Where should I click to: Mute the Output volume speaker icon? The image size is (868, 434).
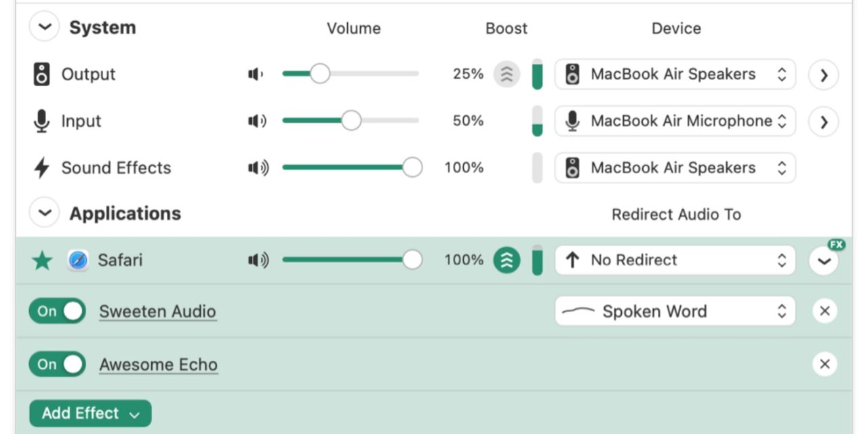tap(256, 74)
